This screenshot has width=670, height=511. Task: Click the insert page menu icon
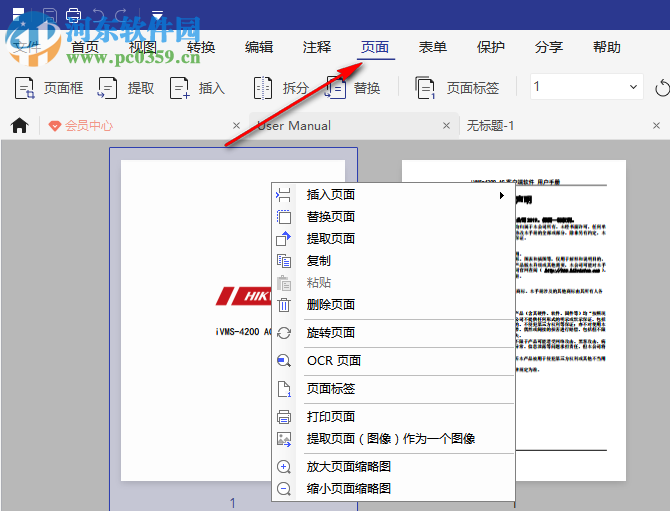[284, 195]
